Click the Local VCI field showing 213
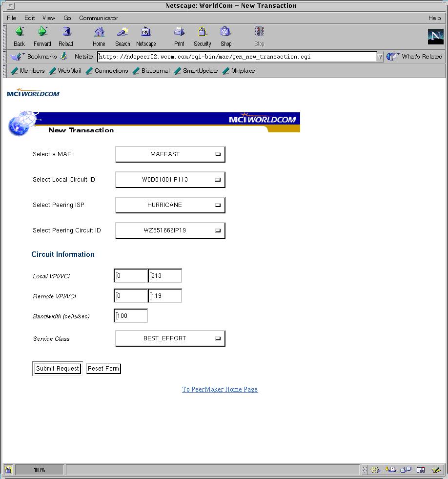 click(x=165, y=276)
